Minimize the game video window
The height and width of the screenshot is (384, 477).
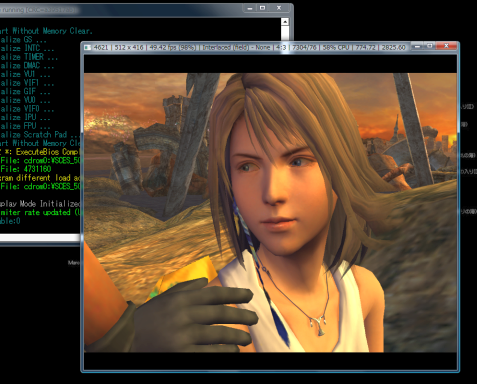pyautogui.click(x=417, y=46)
